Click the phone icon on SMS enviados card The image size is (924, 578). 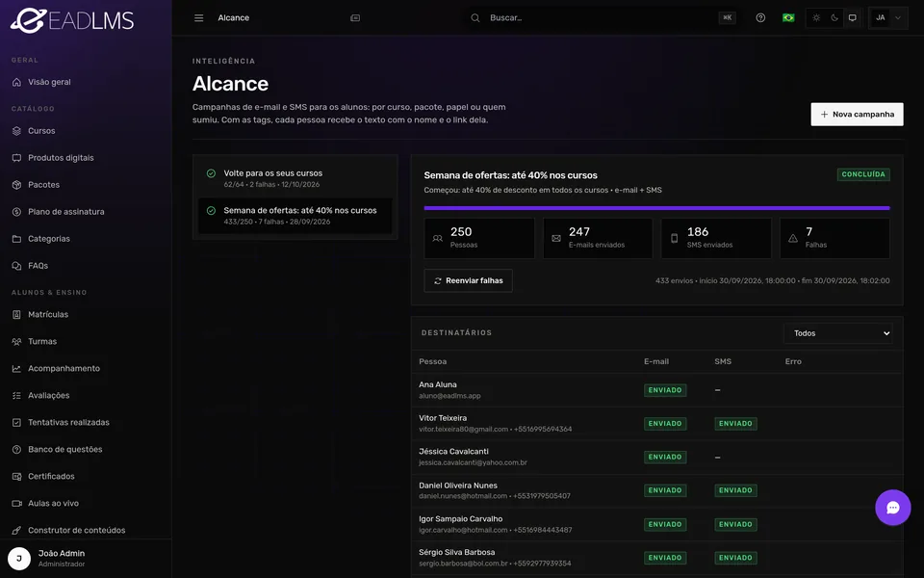point(674,238)
